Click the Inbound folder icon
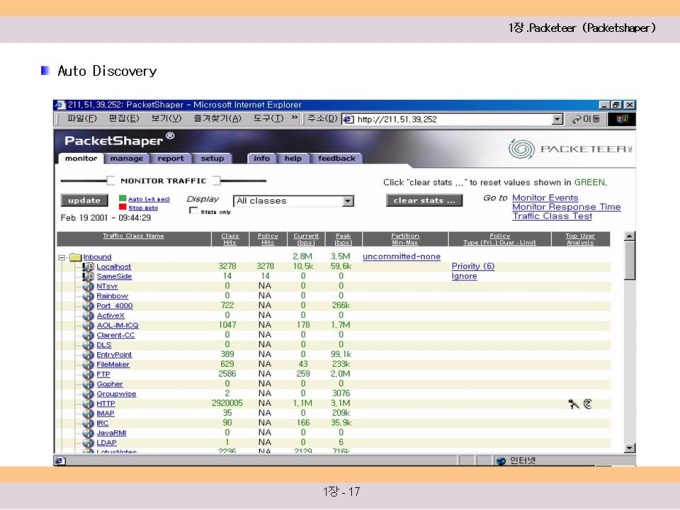Viewport: 680px width, 510px height. 75,257
